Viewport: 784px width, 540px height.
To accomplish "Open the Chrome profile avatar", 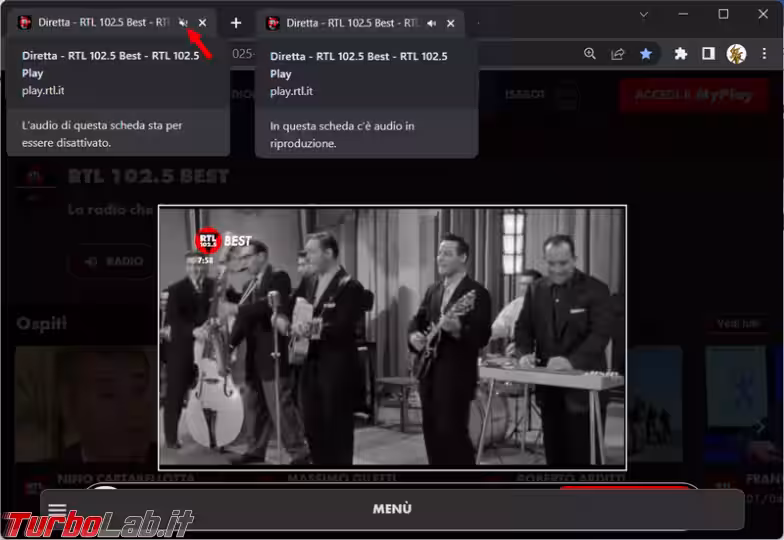I will click(736, 54).
